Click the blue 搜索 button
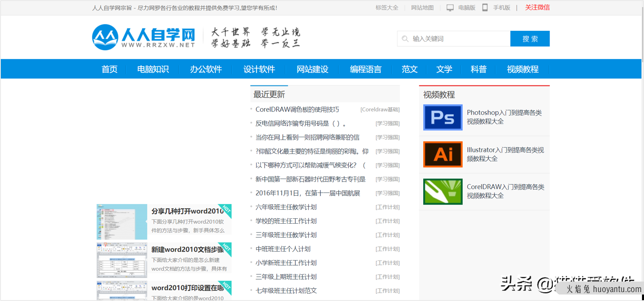 530,39
